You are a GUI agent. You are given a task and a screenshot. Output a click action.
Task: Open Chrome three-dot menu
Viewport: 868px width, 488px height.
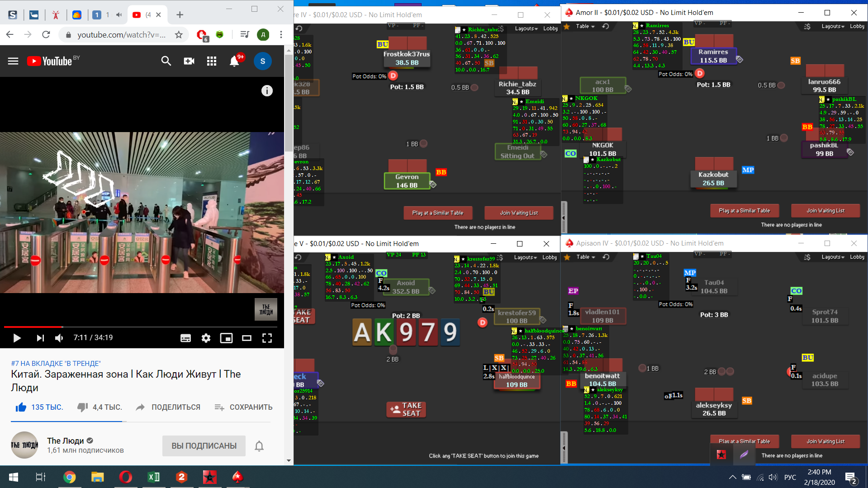[x=281, y=35]
